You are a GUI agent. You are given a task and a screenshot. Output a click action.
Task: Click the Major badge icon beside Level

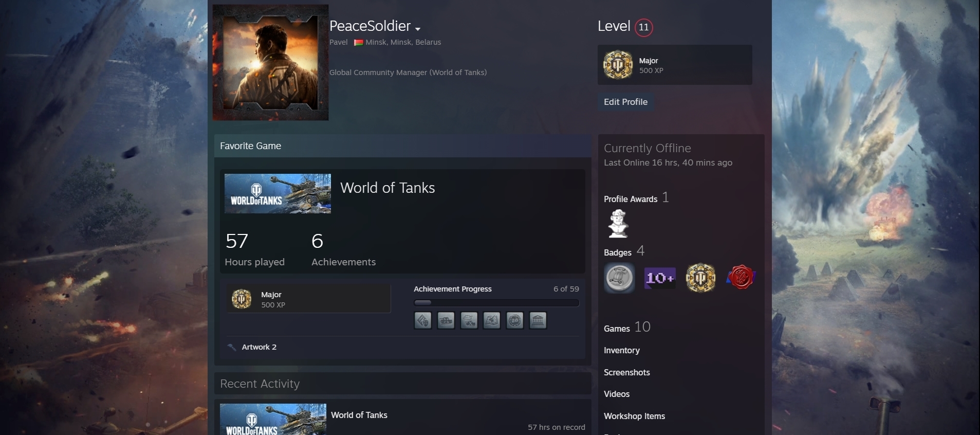(618, 65)
